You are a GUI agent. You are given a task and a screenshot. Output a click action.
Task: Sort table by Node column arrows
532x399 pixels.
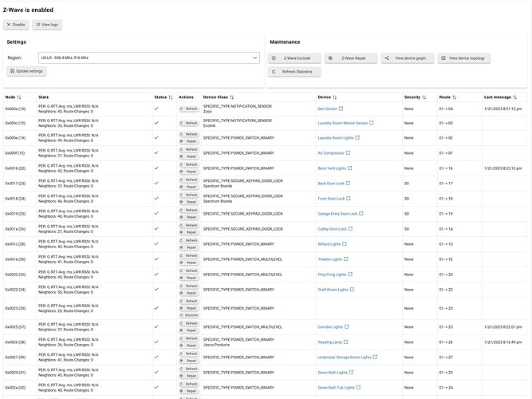[19, 97]
